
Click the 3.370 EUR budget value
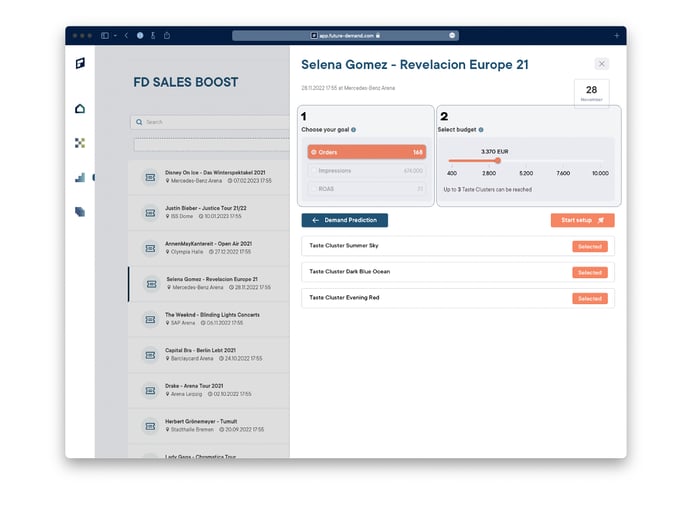point(494,151)
